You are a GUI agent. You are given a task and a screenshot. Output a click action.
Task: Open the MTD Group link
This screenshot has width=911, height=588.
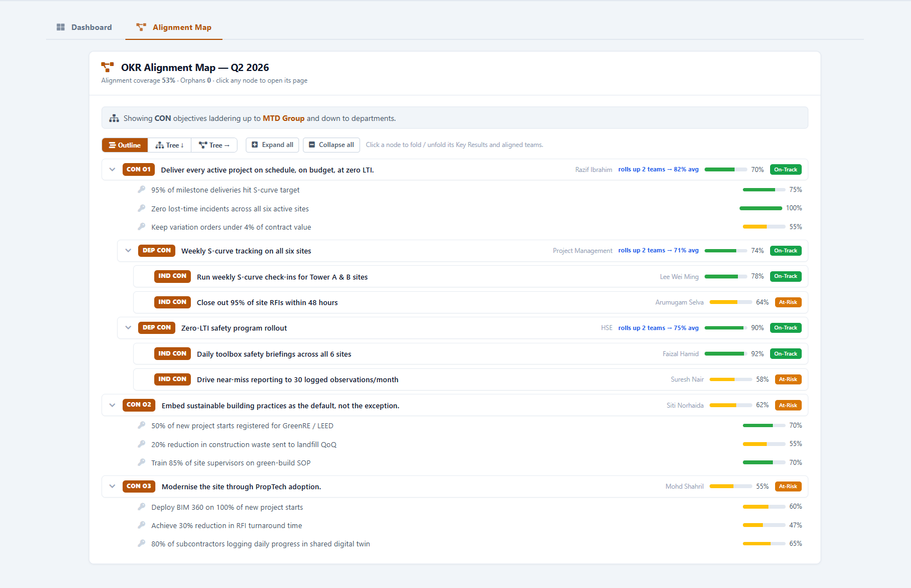click(x=284, y=118)
